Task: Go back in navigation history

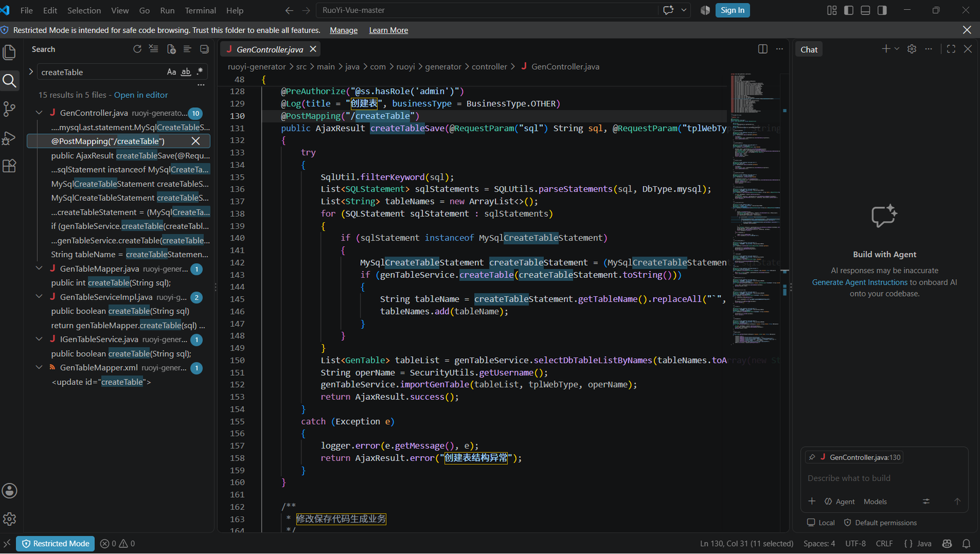Action: pos(289,10)
